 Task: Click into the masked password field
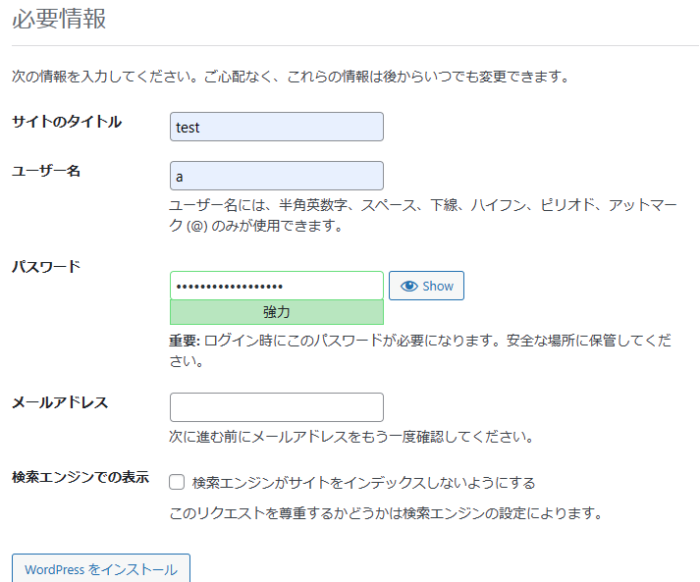277,285
